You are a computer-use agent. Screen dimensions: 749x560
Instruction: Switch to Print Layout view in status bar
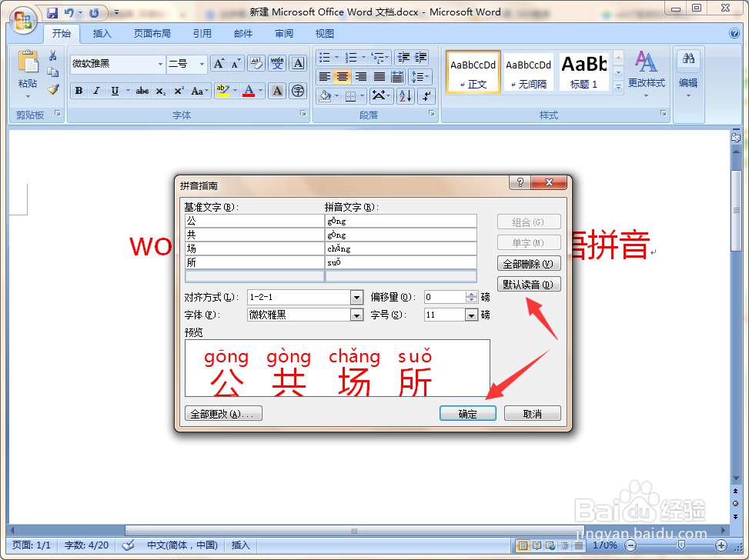pyautogui.click(x=523, y=545)
